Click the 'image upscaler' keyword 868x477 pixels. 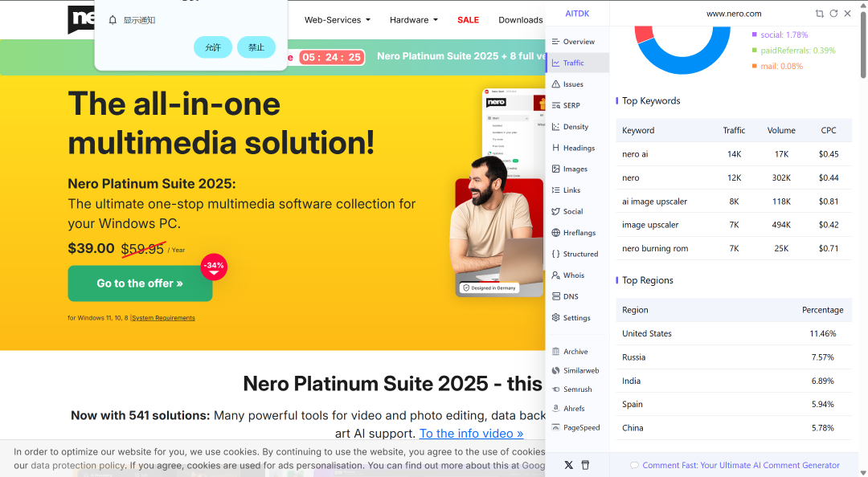click(x=650, y=225)
